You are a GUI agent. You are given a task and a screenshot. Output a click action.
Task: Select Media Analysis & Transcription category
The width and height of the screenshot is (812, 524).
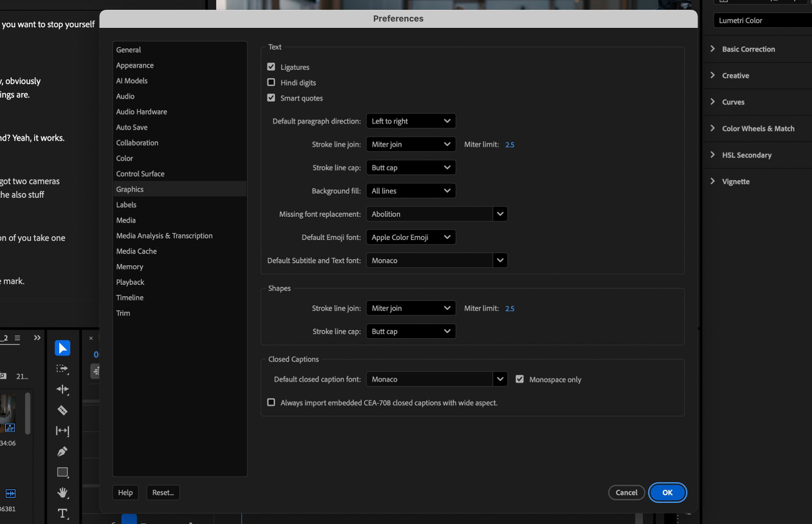(180, 236)
